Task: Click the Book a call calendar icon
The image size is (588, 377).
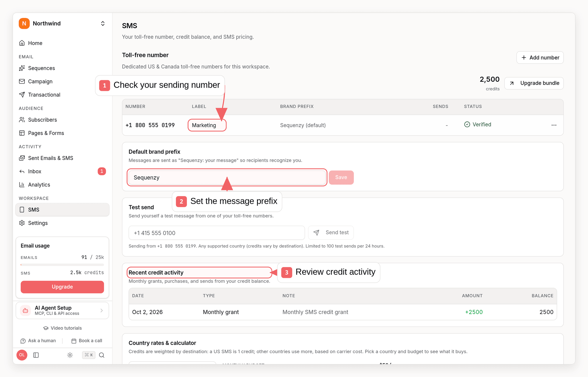Action: pyautogui.click(x=74, y=341)
